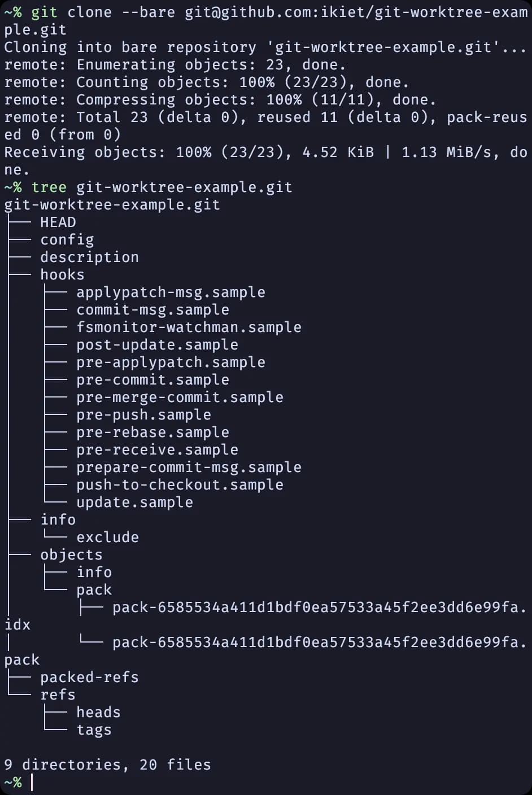Click the description file entry
Image resolution: width=532 pixels, height=795 pixels.
click(x=89, y=257)
